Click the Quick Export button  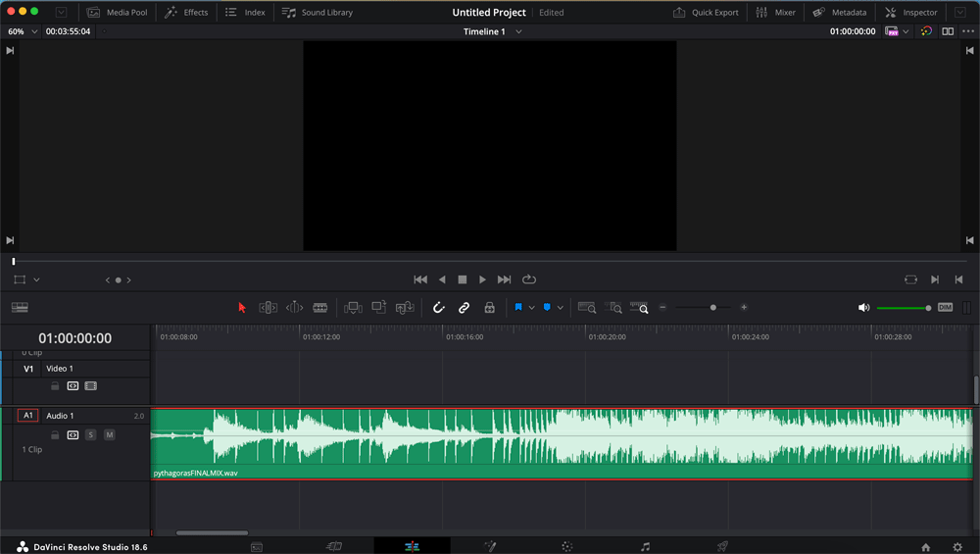(706, 13)
